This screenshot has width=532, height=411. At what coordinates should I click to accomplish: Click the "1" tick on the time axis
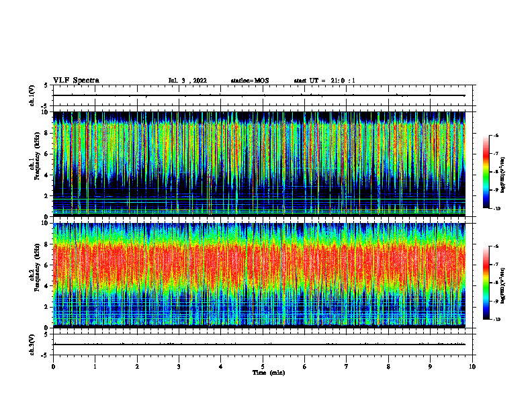coord(95,367)
